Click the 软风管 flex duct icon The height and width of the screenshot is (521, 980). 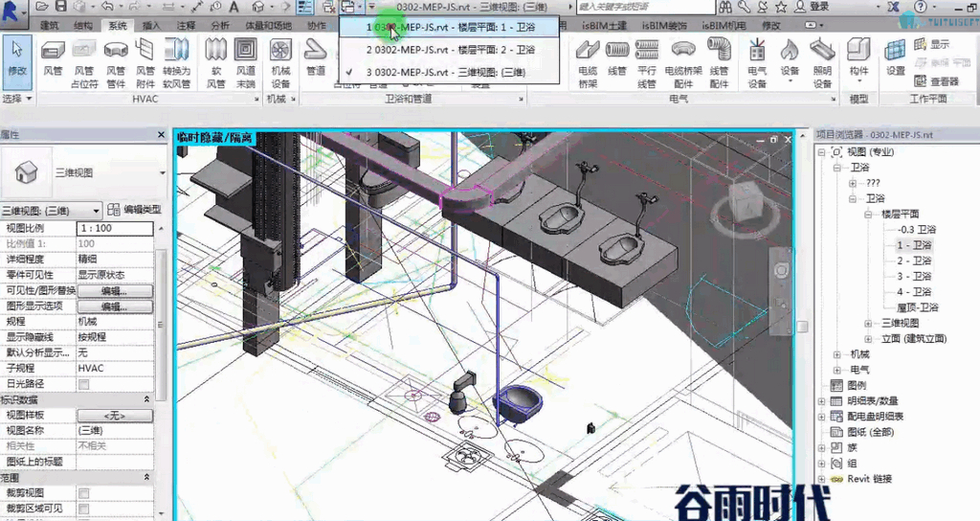point(215,62)
